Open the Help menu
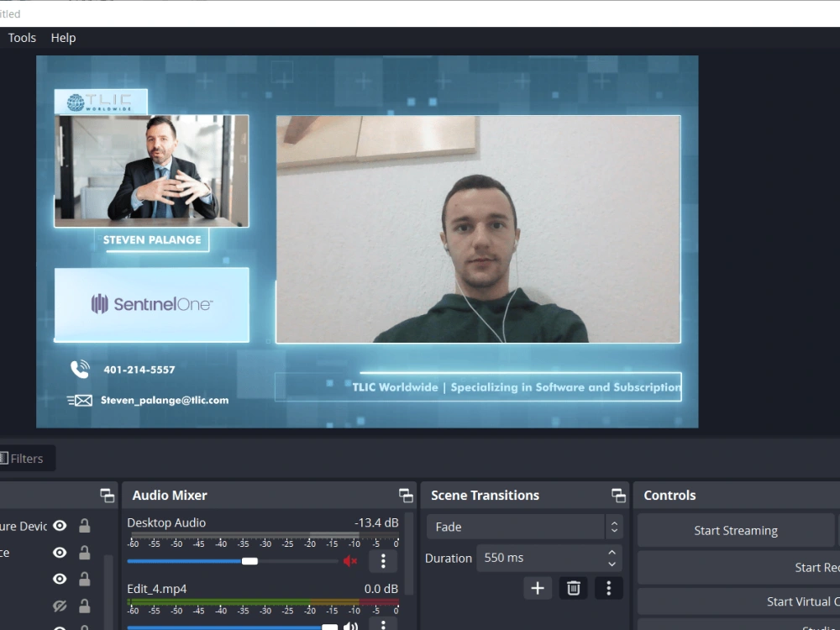Viewport: 840px width, 630px height. (x=63, y=38)
